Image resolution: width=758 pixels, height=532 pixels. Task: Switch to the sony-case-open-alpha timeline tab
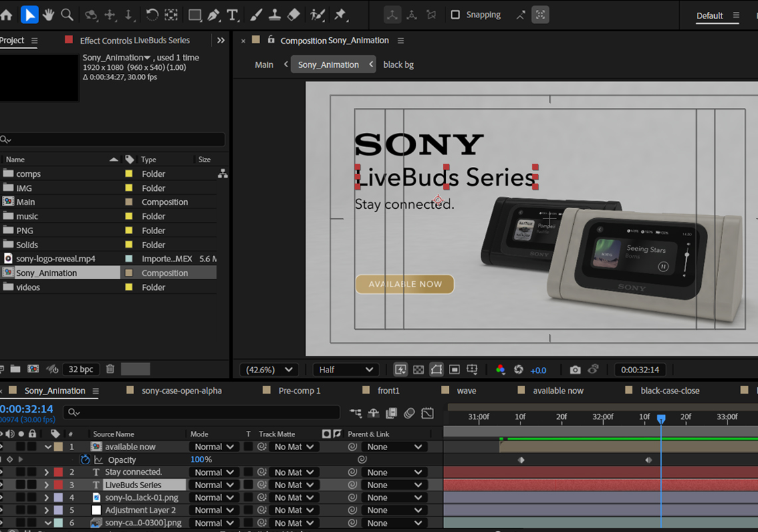click(182, 390)
